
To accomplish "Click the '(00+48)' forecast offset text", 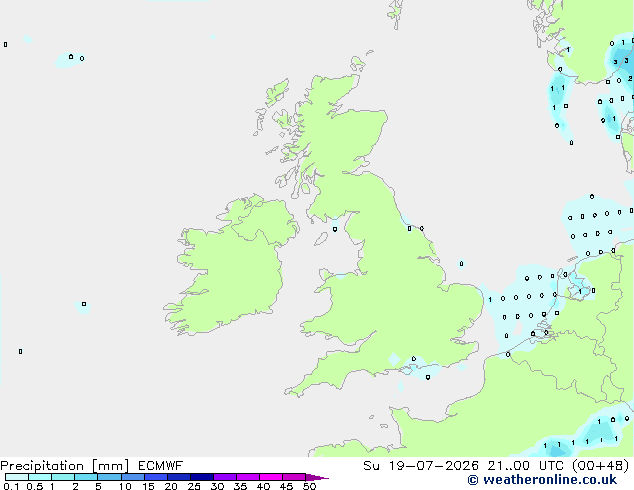I will pos(601,466).
